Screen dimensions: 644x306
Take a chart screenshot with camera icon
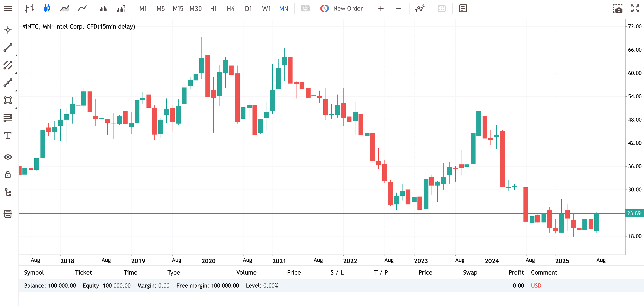pyautogui.click(x=618, y=9)
